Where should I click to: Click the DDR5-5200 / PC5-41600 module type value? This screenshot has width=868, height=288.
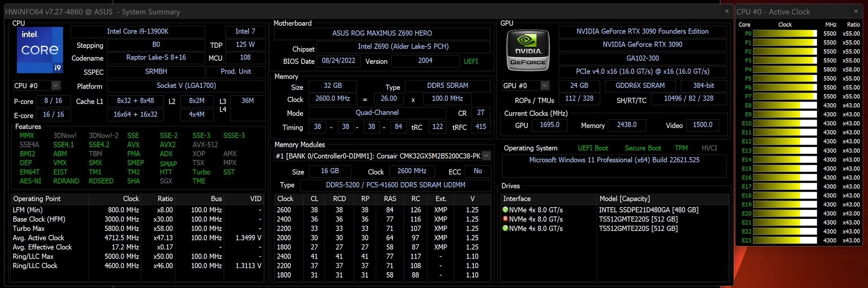(x=396, y=185)
